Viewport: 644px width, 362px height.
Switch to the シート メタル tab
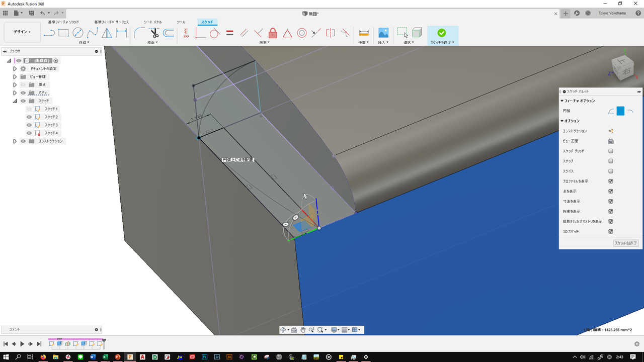153,22
